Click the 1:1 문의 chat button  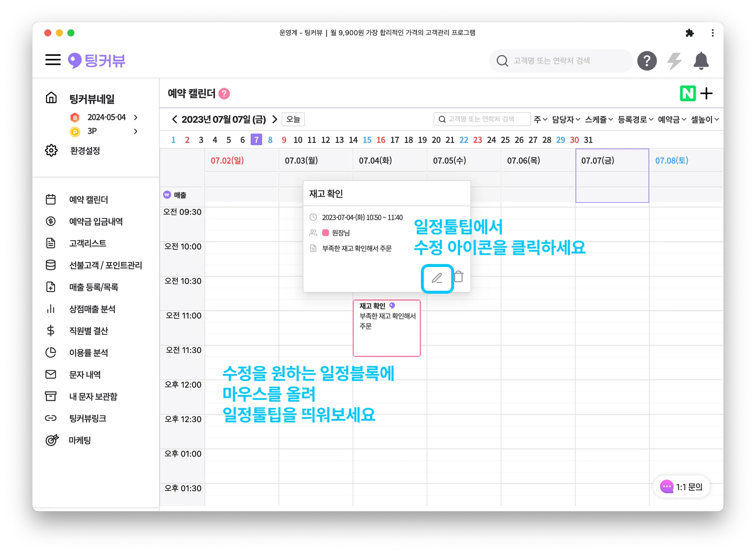click(681, 487)
